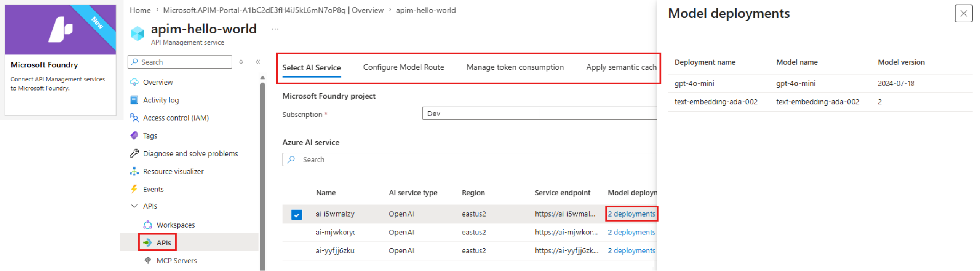Click the Overview cloud icon in sidebar
980x271 pixels.
click(135, 82)
